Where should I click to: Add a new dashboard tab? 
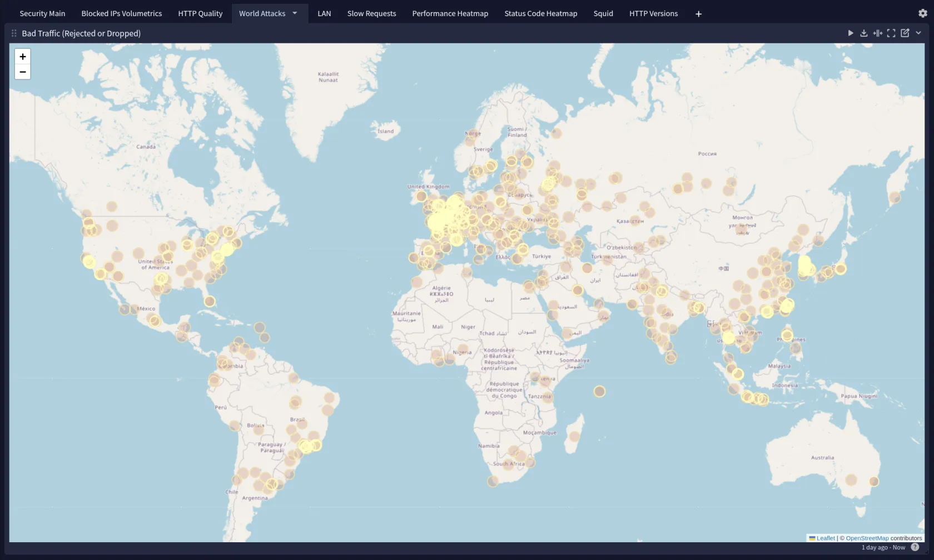(x=698, y=14)
